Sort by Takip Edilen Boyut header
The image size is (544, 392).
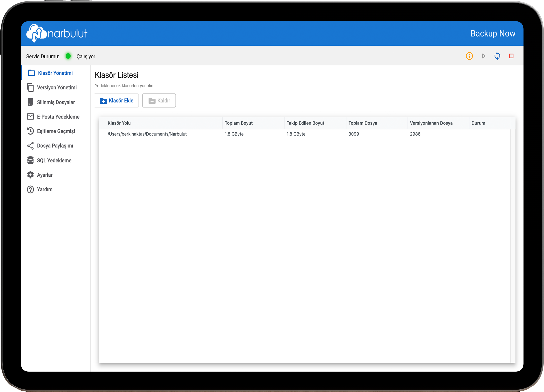[315, 123]
